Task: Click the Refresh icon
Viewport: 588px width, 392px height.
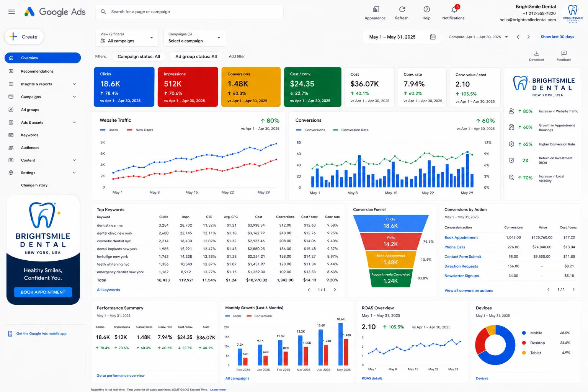Action: [x=402, y=9]
